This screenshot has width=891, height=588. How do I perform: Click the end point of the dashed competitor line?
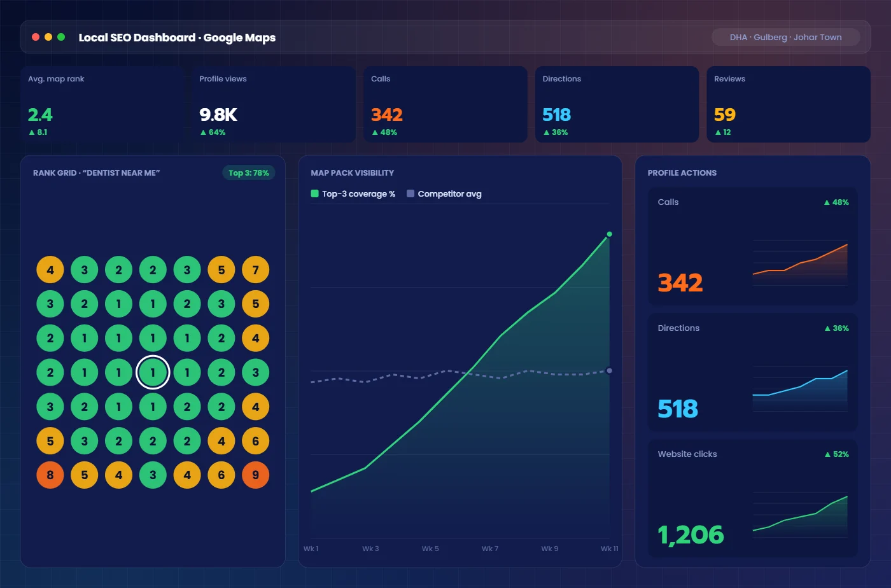tap(610, 370)
